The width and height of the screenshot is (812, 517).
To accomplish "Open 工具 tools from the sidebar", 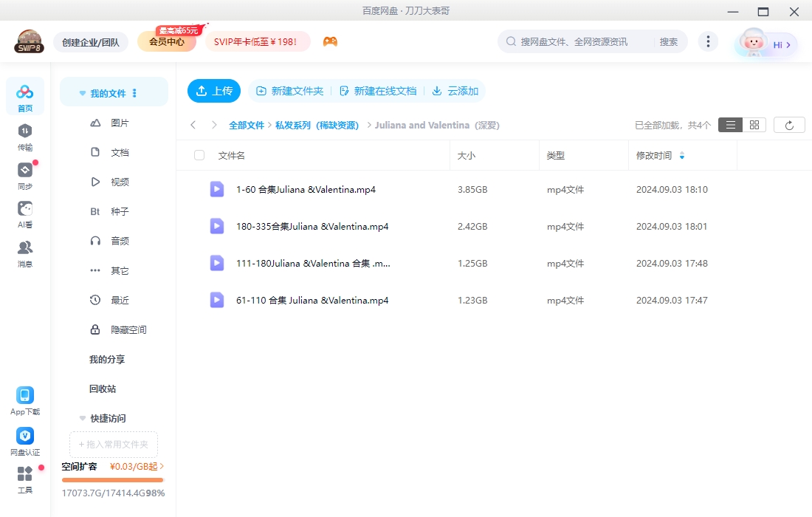I will 24,479.
